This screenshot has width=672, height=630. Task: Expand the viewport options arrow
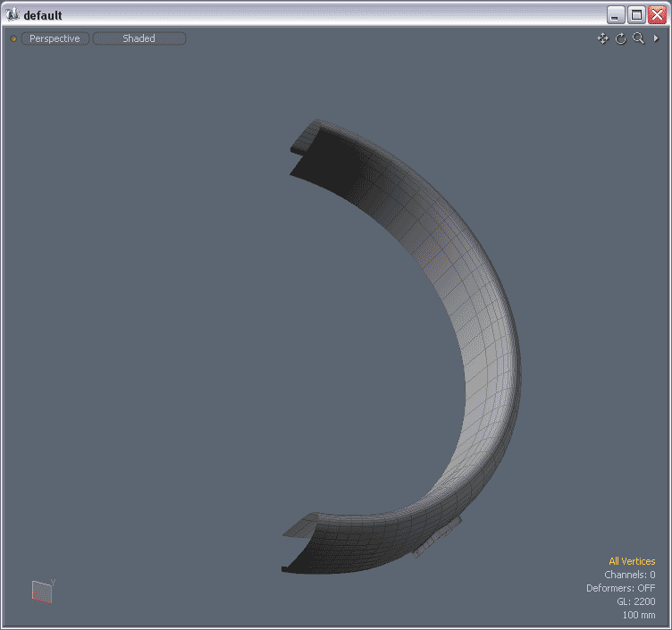click(x=656, y=38)
